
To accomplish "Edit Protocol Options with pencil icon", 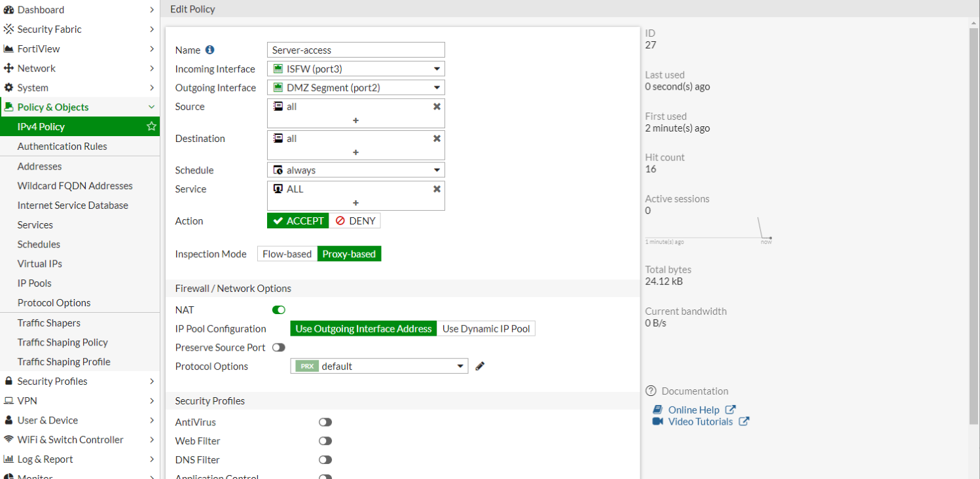I will pos(480,366).
